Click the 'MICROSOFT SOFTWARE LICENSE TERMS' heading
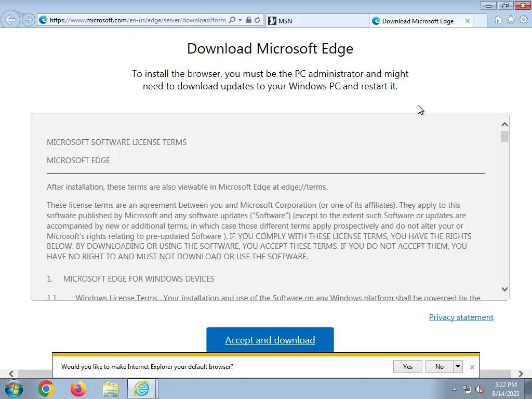This screenshot has width=532, height=399. pyautogui.click(x=117, y=142)
